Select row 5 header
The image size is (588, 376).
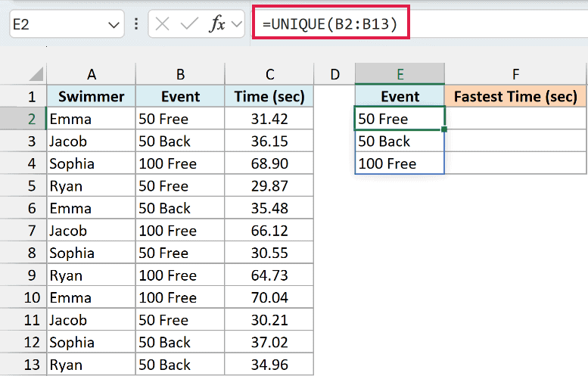point(23,186)
